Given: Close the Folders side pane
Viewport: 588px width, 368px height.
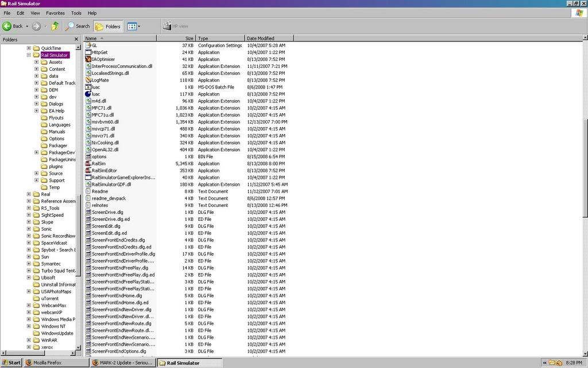Looking at the screenshot, I should (76, 39).
